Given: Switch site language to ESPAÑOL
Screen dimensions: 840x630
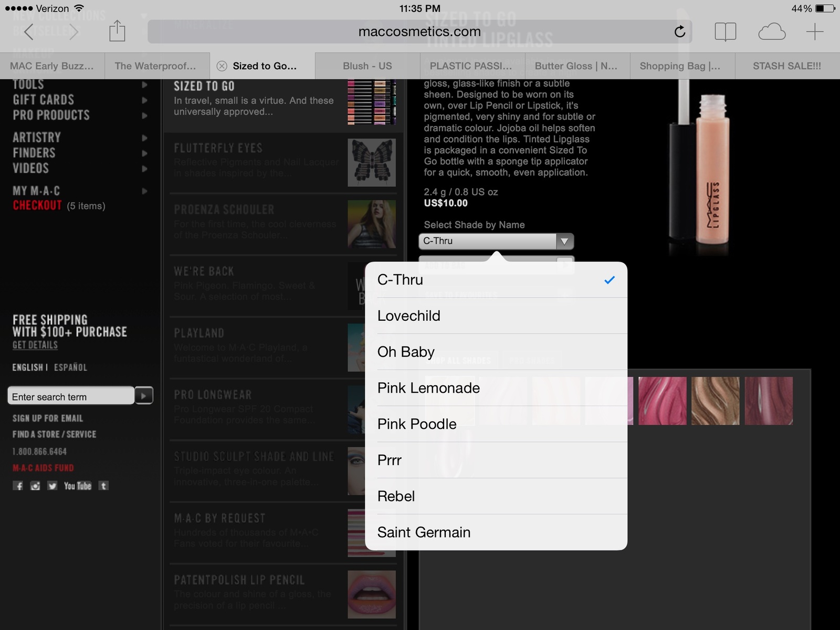Looking at the screenshot, I should click(70, 367).
